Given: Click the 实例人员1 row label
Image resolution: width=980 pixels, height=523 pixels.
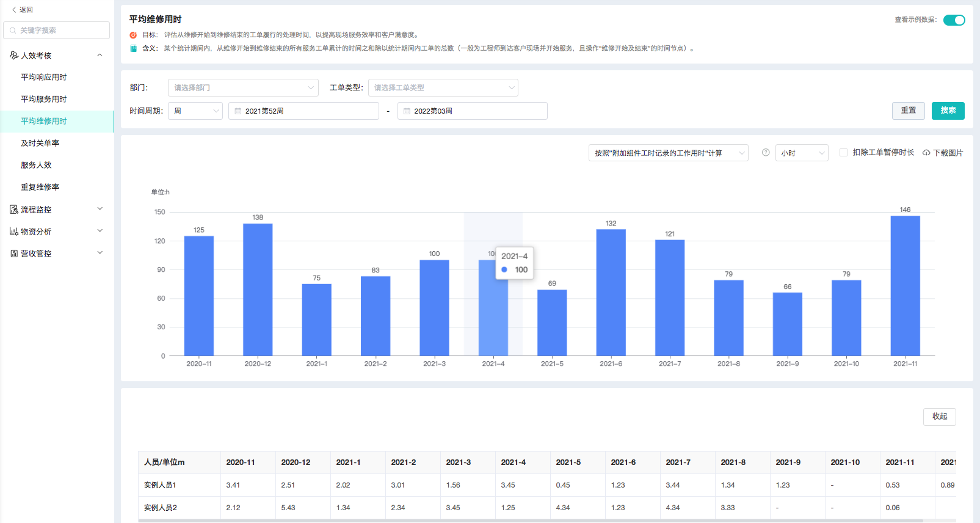Looking at the screenshot, I should (x=160, y=485).
